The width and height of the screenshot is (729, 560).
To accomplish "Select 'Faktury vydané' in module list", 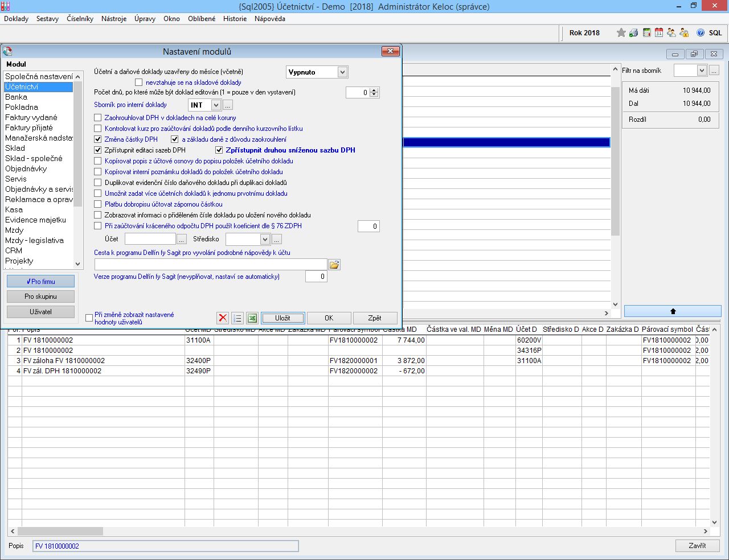I will pos(38,117).
